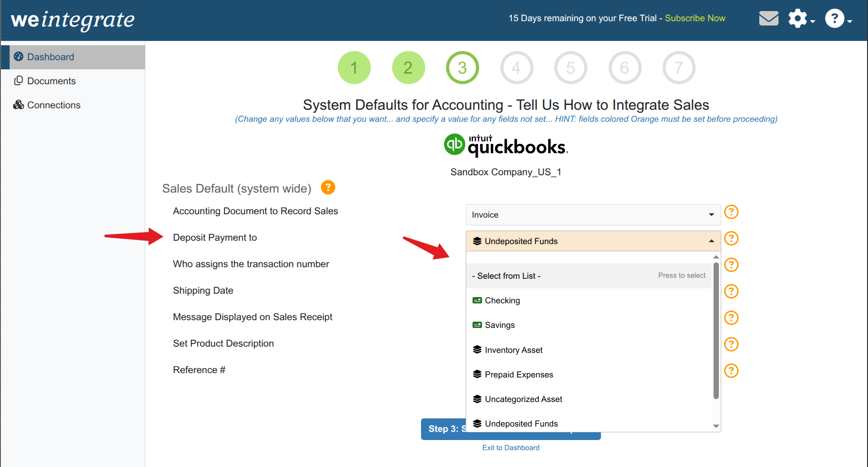Open Connections in the sidebar
Image resolution: width=868 pixels, height=467 pixels.
[x=53, y=105]
